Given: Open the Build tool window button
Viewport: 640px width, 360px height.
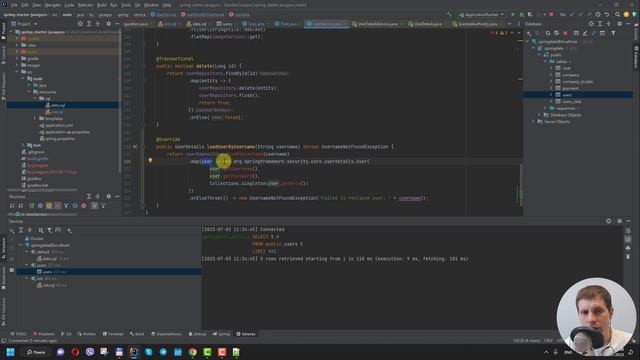Looking at the screenshot, I should (x=137, y=334).
